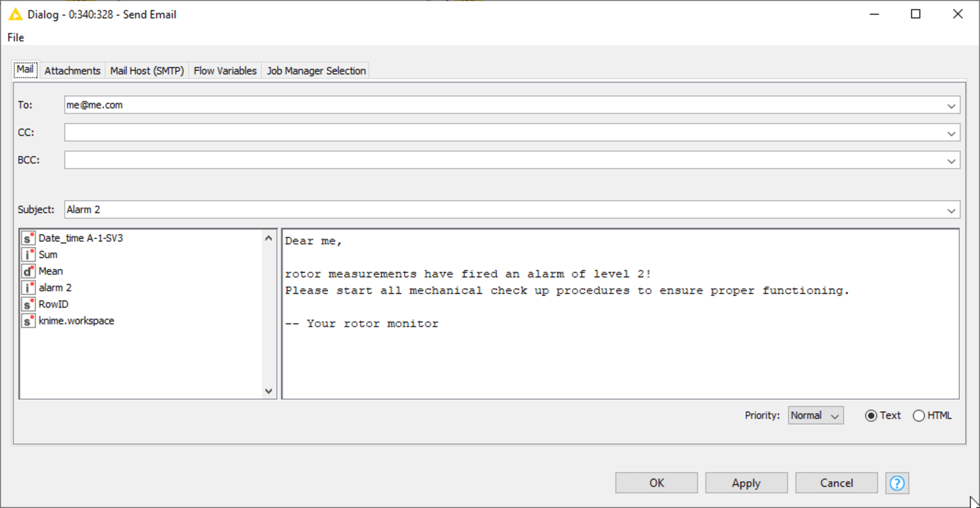The width and height of the screenshot is (980, 508).
Task: Confirm with the OK button
Action: tap(657, 483)
